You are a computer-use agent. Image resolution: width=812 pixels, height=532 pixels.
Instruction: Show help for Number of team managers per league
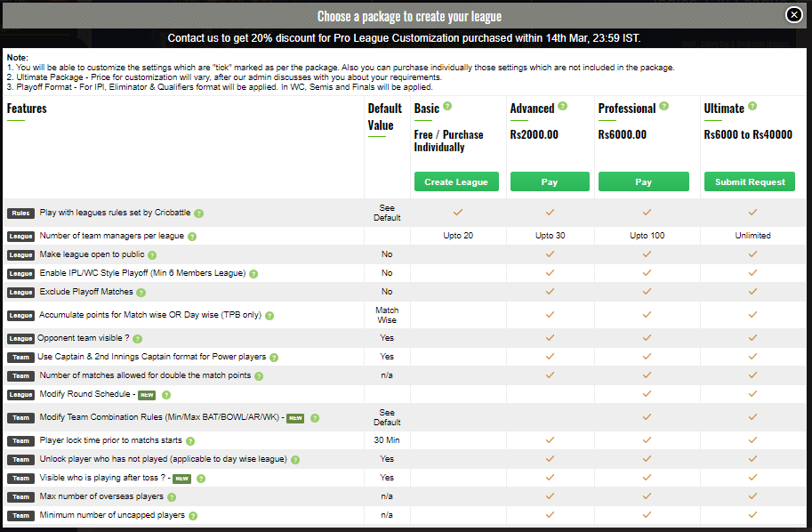[x=192, y=237]
